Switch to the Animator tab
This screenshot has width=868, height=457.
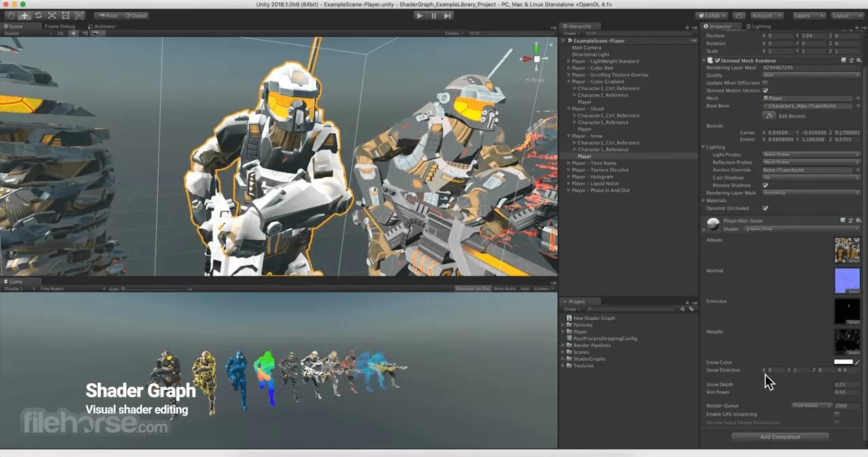[x=102, y=26]
